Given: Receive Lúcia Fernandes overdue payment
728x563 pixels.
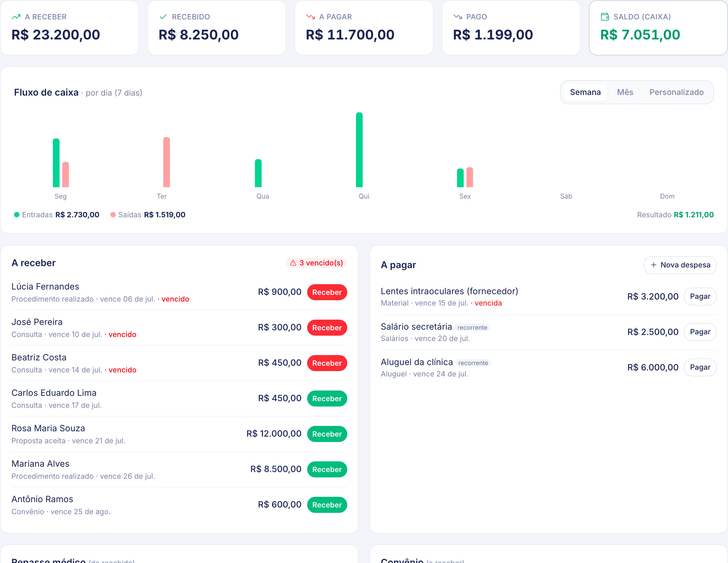Looking at the screenshot, I should (x=327, y=292).
